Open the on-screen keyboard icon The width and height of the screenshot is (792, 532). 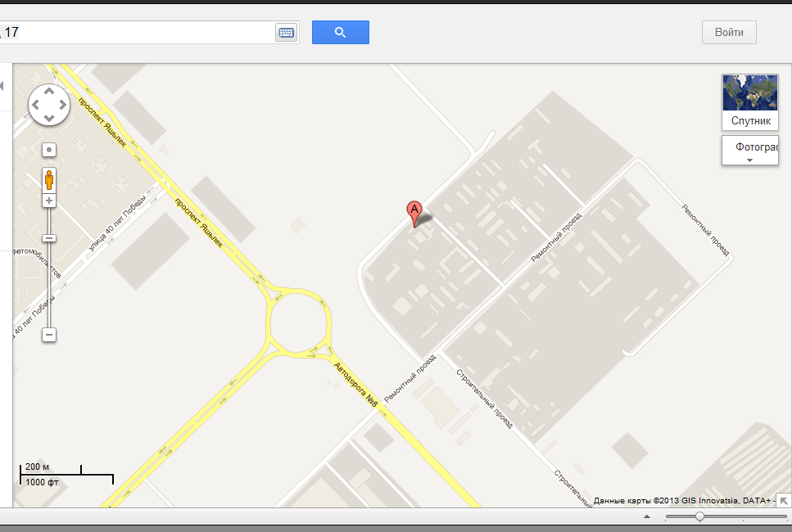[x=287, y=32]
